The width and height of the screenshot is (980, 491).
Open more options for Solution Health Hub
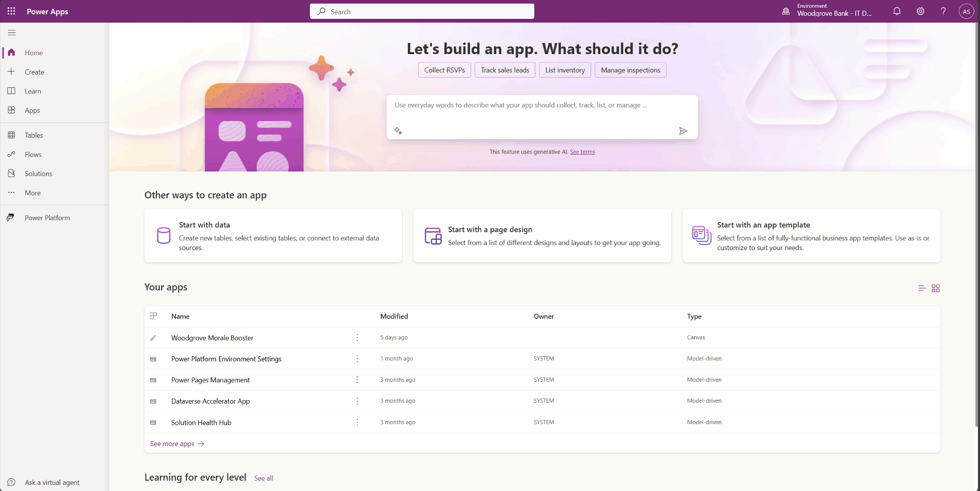tap(357, 422)
